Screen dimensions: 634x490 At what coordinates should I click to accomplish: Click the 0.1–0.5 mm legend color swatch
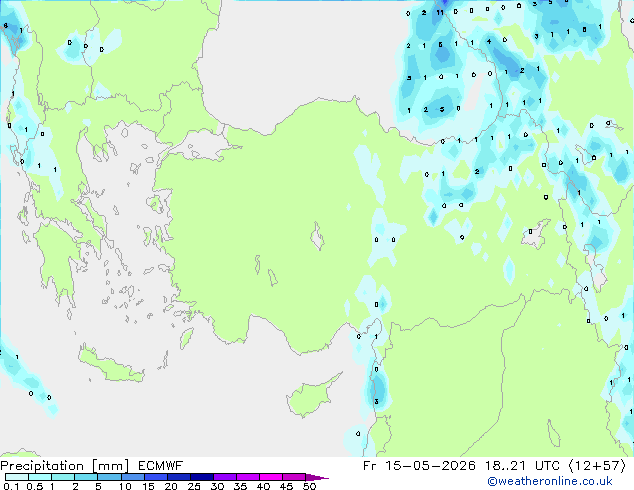pyautogui.click(x=17, y=477)
